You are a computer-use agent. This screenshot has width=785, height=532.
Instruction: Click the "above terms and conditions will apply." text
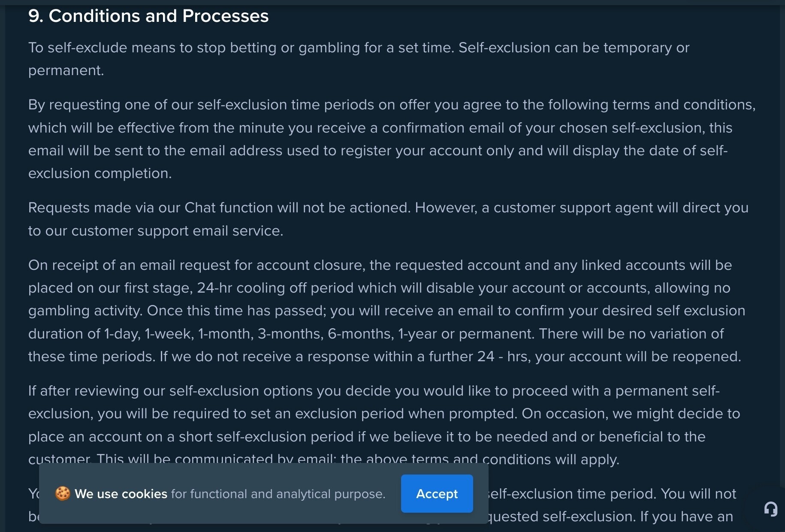point(493,459)
